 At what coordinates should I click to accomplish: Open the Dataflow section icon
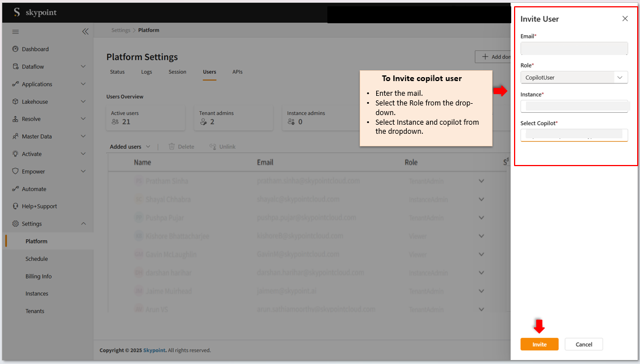pos(15,66)
